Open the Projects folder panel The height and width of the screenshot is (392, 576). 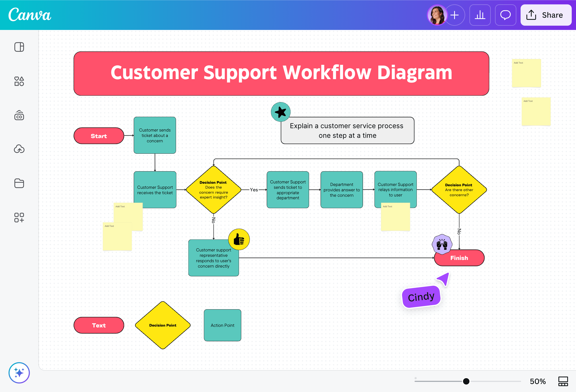[x=19, y=183]
